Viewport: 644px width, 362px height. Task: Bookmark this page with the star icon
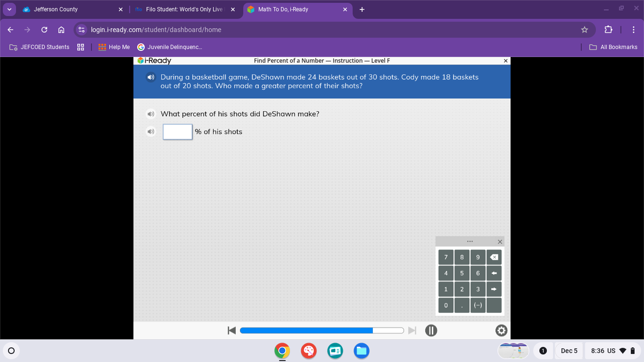tap(585, 29)
